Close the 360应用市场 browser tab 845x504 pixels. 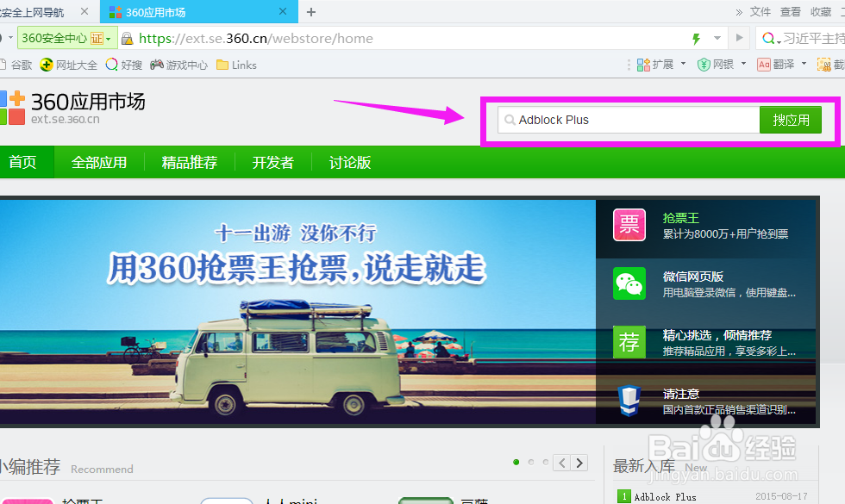pyautogui.click(x=283, y=11)
